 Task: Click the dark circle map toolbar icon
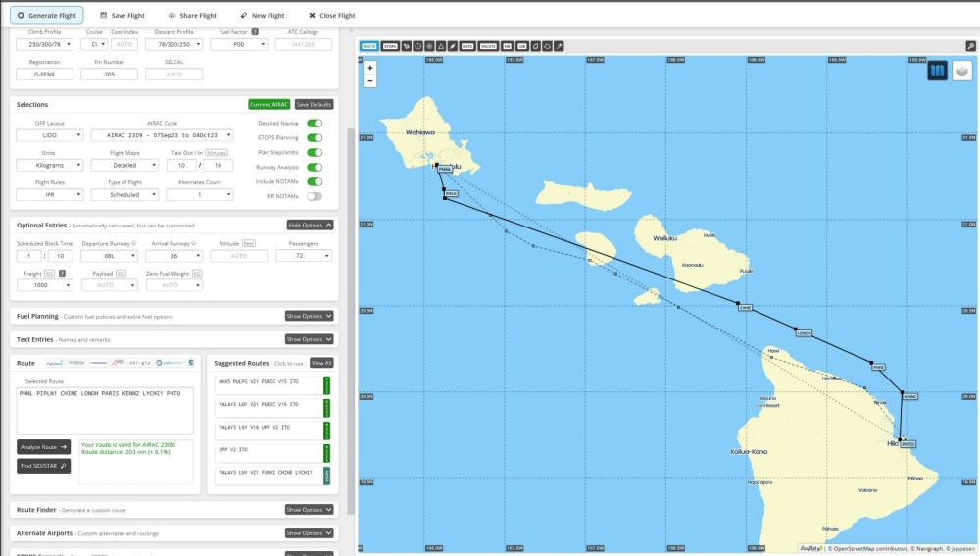pyautogui.click(x=429, y=46)
